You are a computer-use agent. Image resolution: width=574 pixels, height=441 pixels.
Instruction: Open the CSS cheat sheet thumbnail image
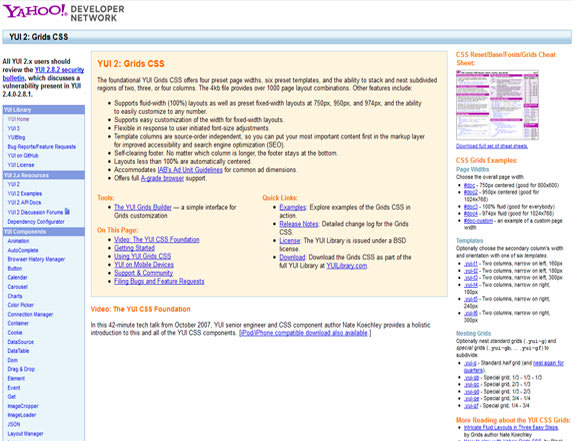[x=497, y=105]
